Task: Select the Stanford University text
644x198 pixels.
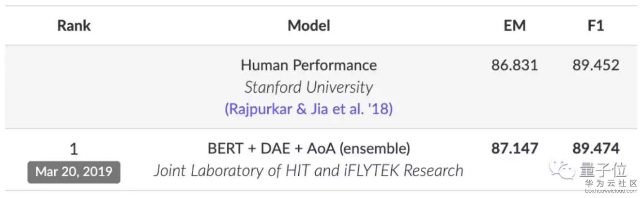Action: pyautogui.click(x=308, y=87)
